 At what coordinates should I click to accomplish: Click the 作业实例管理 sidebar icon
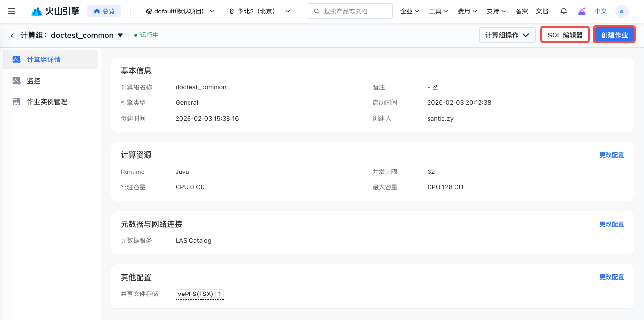[16, 102]
